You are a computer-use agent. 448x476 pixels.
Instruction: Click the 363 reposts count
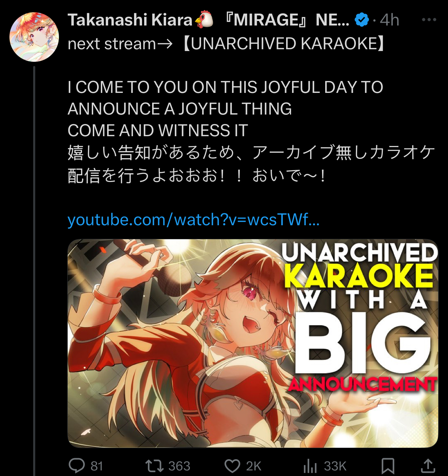tap(179, 466)
